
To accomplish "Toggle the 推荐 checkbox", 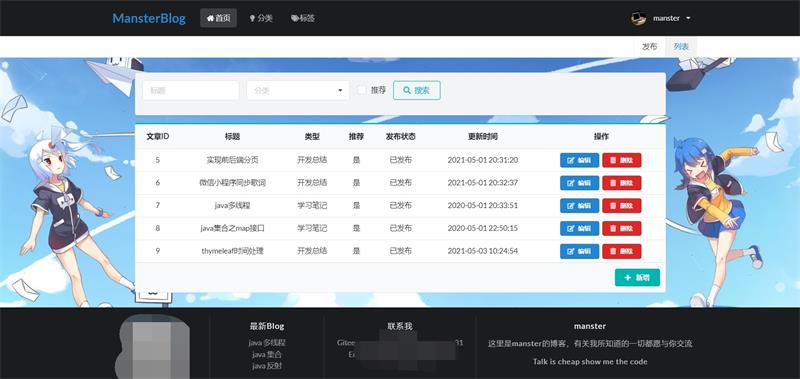I will 362,90.
